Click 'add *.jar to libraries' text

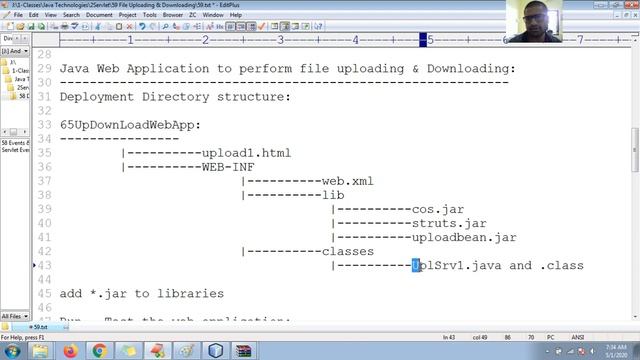pos(142,294)
